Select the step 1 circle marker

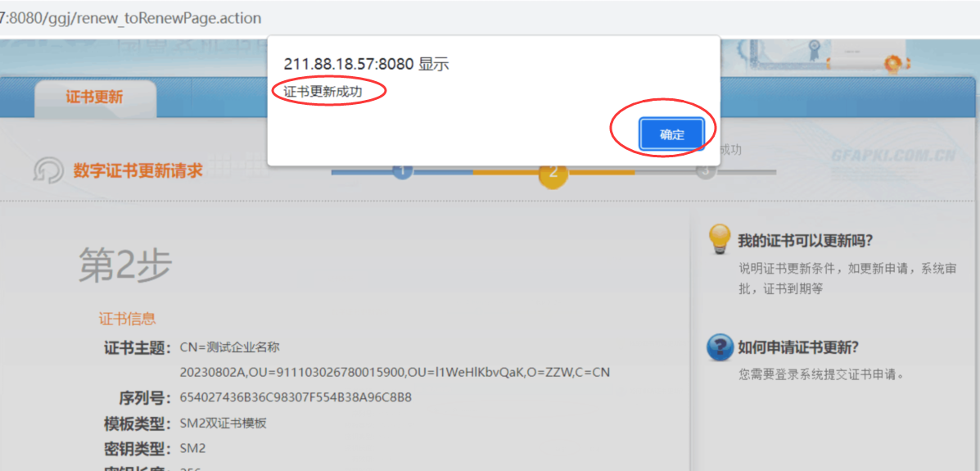[403, 170]
